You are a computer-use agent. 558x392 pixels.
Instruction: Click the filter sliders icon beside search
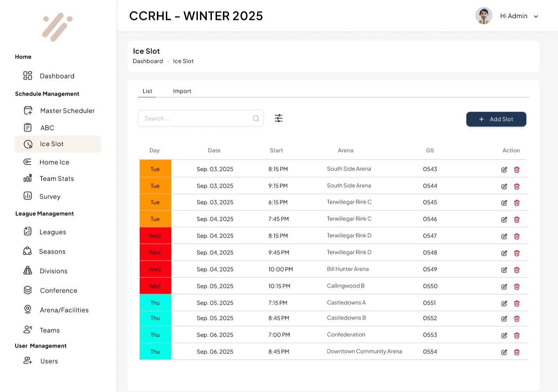click(x=278, y=118)
